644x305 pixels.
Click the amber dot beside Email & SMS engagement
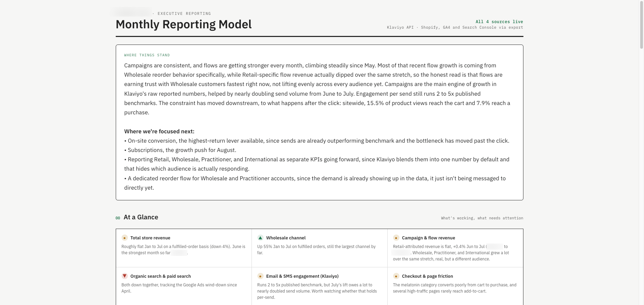(x=260, y=276)
